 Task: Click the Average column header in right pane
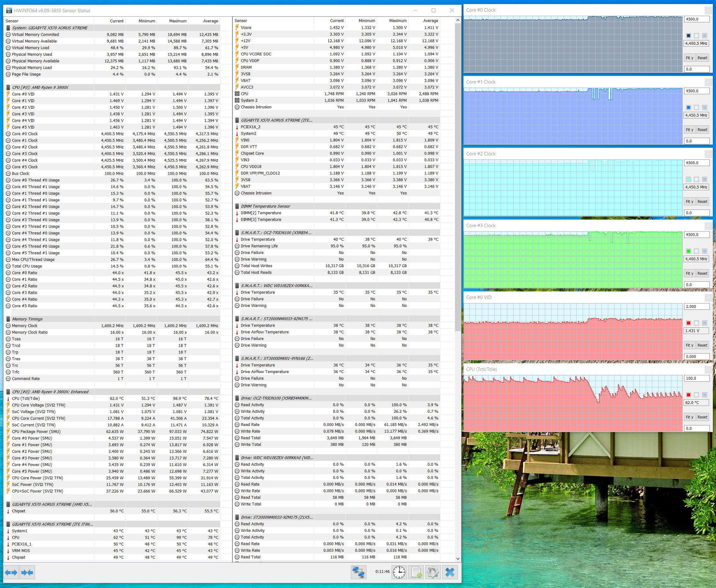coord(430,21)
